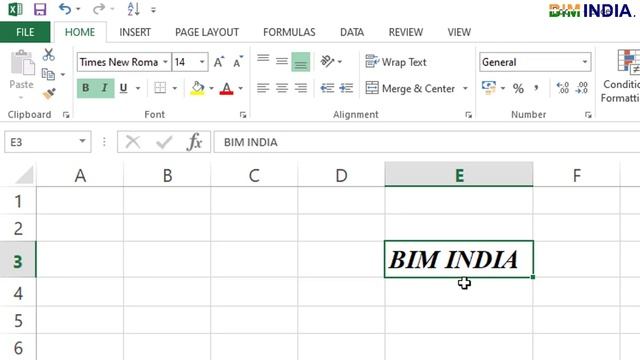Image resolution: width=640 pixels, height=360 pixels.
Task: Align text to the left
Action: tap(263, 88)
